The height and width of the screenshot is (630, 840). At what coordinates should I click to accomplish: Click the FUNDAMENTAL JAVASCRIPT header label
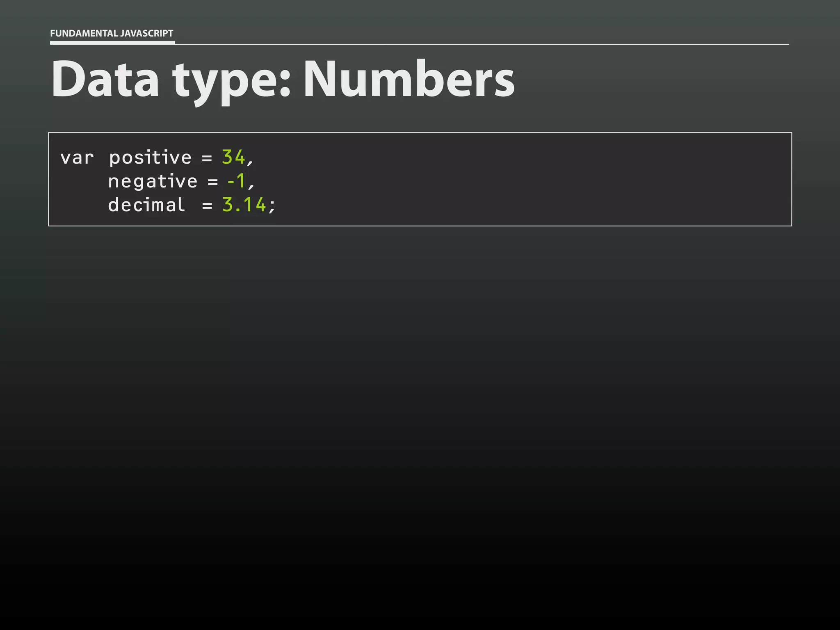pos(112,33)
